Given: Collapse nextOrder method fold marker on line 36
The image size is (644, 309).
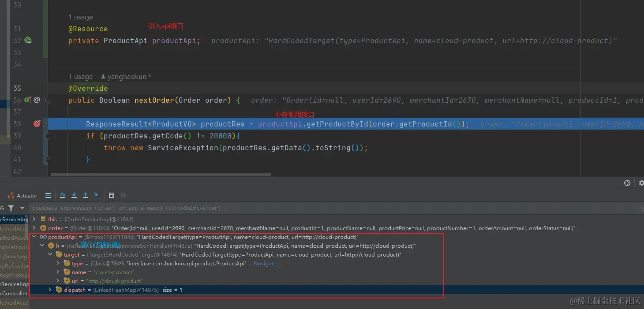Looking at the screenshot, I should (x=48, y=100).
